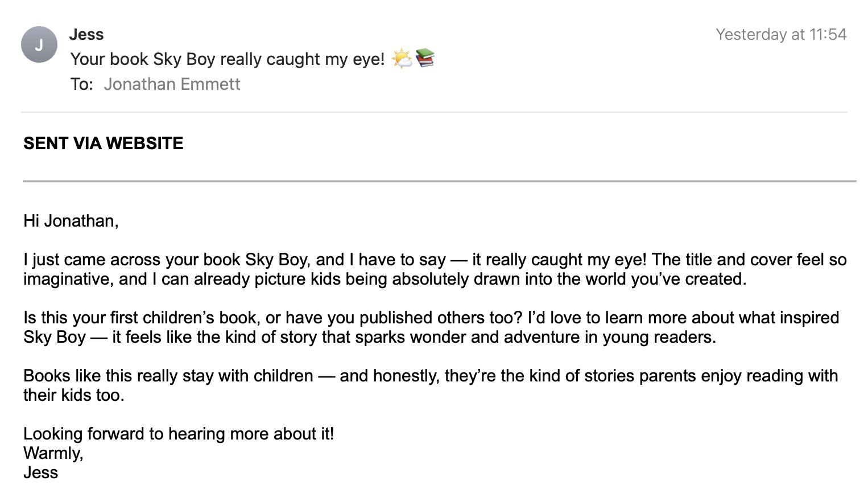Click 'Is this your first children's book' line

pyautogui.click(x=431, y=318)
